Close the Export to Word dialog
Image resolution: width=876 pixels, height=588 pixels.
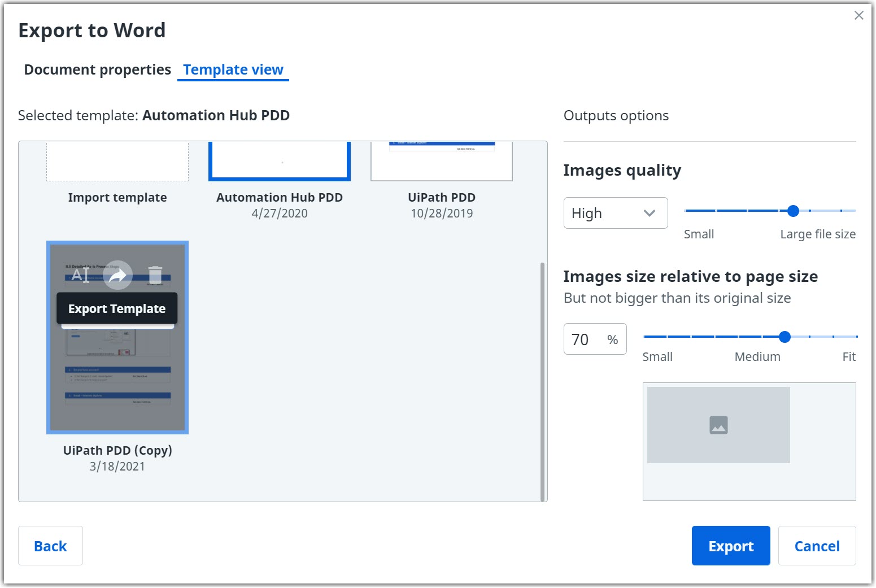(x=858, y=15)
